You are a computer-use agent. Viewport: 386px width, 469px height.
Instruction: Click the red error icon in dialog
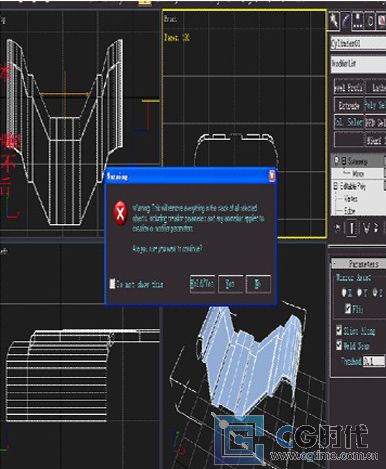(x=120, y=213)
